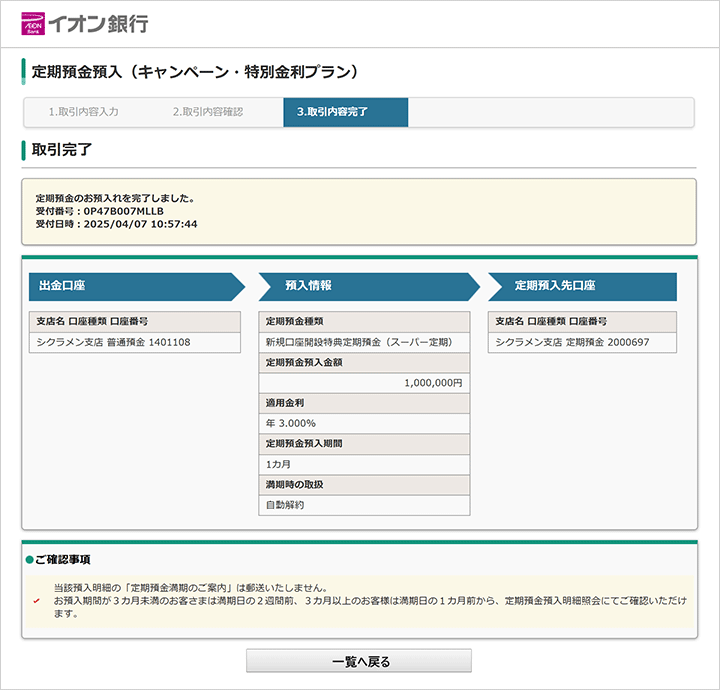Click the AEON Bank logo icon
The image size is (720, 690).
33,23
